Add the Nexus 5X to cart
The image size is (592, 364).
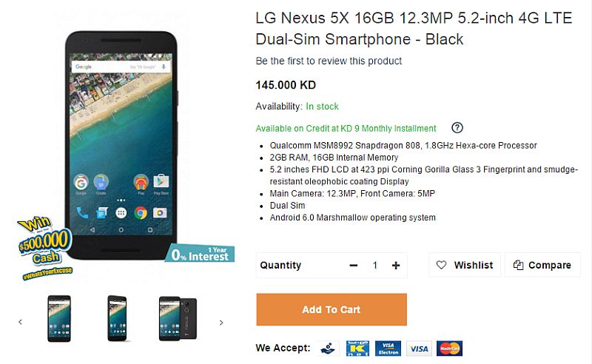tap(332, 309)
